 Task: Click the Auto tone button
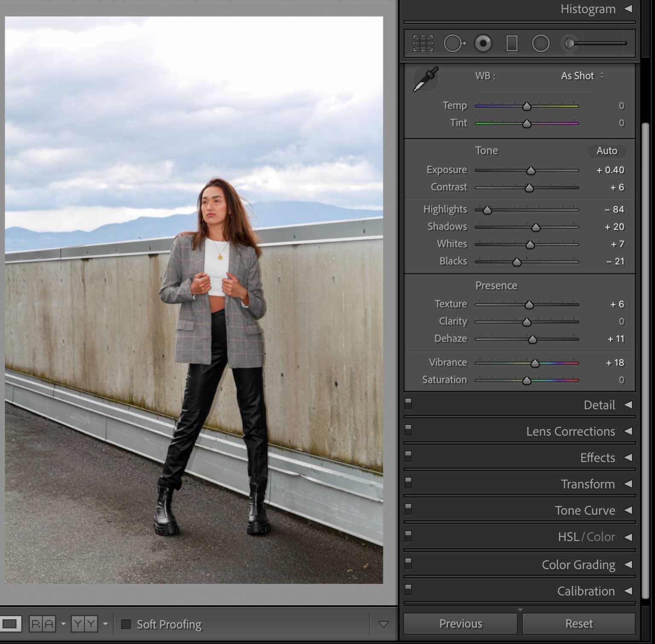(x=607, y=151)
